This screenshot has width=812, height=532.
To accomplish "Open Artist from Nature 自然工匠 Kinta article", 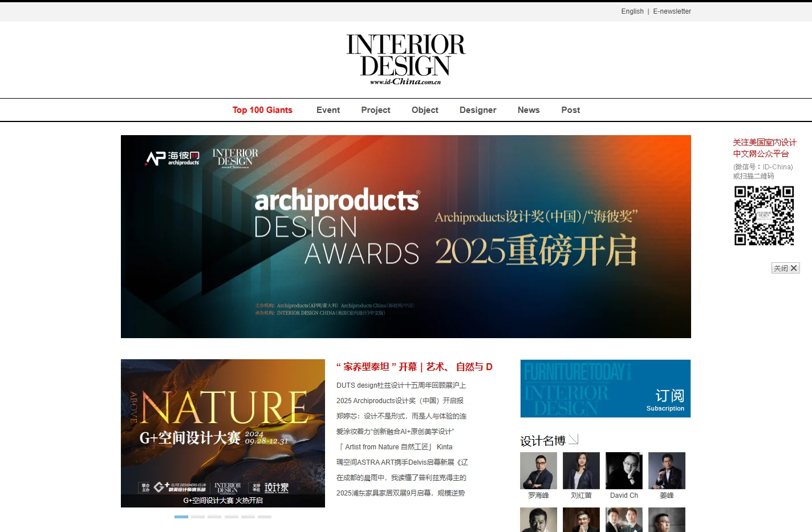I will (395, 447).
